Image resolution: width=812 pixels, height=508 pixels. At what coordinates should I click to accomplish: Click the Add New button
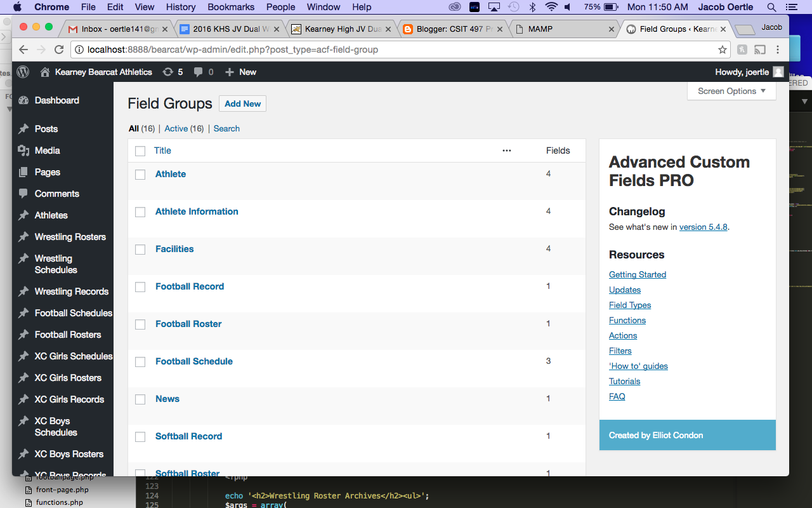click(x=242, y=104)
